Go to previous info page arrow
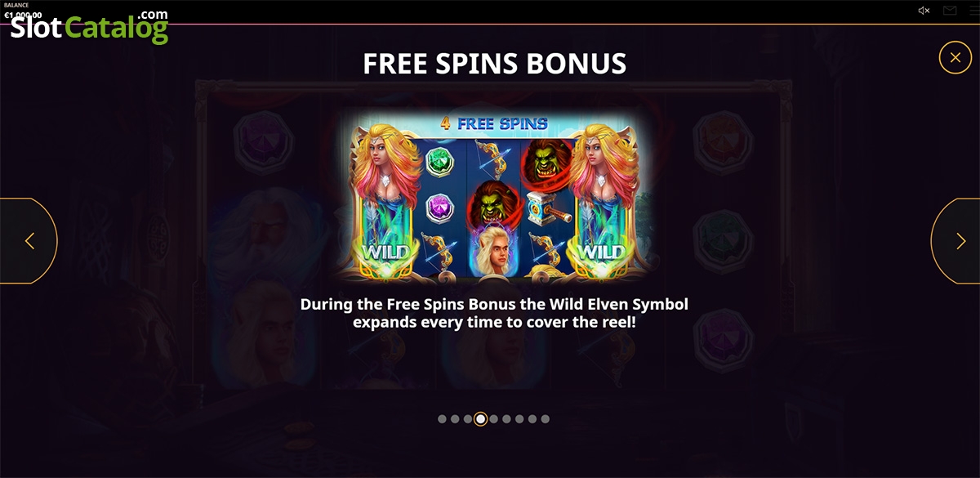This screenshot has width=980, height=478. pyautogui.click(x=29, y=241)
